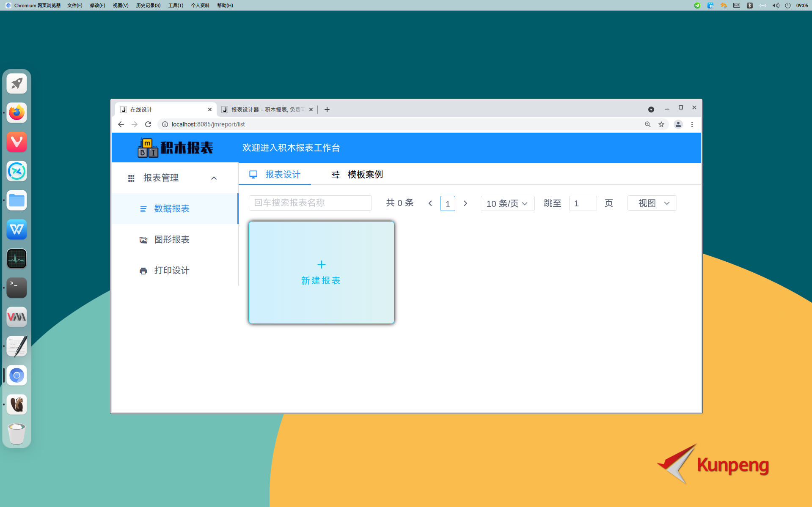Viewport: 812px width, 507px height.
Task: Open the Chromium profile icon
Action: coord(678,124)
